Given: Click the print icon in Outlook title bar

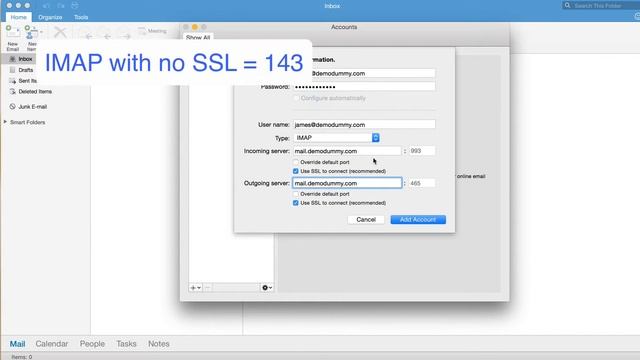Looking at the screenshot, I should pyautogui.click(x=75, y=6).
